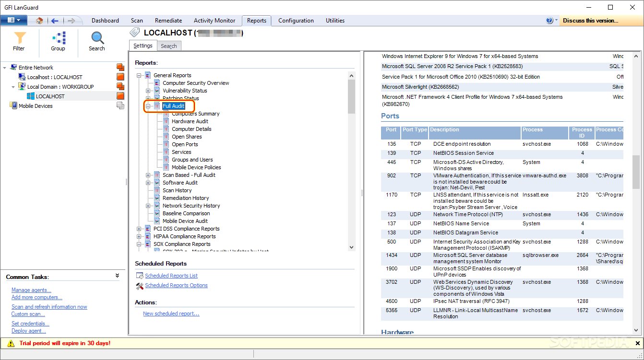Switch to the Search tab under LOCALHOST
This screenshot has height=360, width=644.
(x=169, y=46)
